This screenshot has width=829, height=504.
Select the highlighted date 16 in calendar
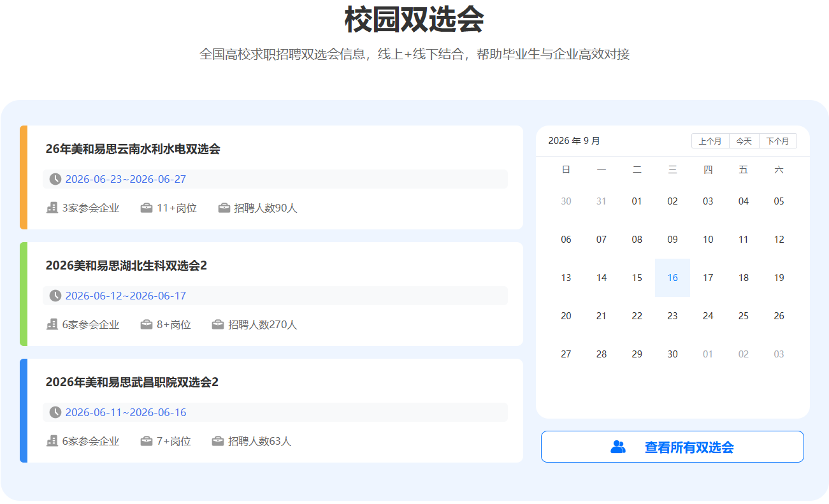click(672, 278)
